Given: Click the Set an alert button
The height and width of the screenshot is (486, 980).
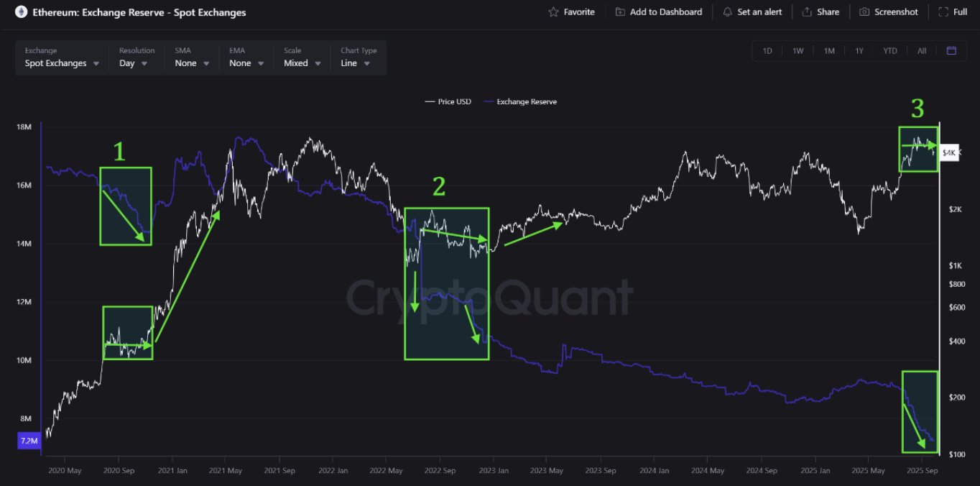Looking at the screenshot, I should (x=752, y=12).
